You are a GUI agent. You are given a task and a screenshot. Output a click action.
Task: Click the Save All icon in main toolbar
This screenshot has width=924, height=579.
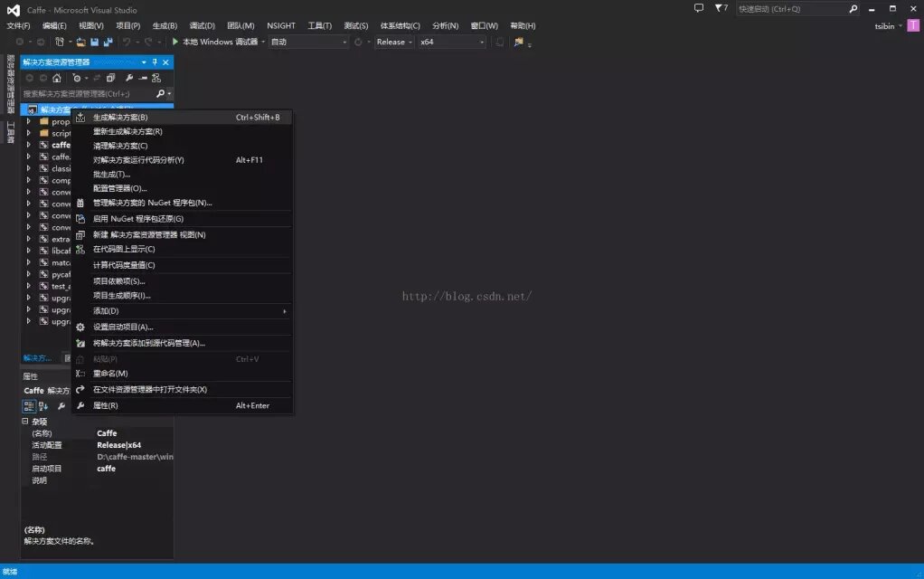(108, 42)
